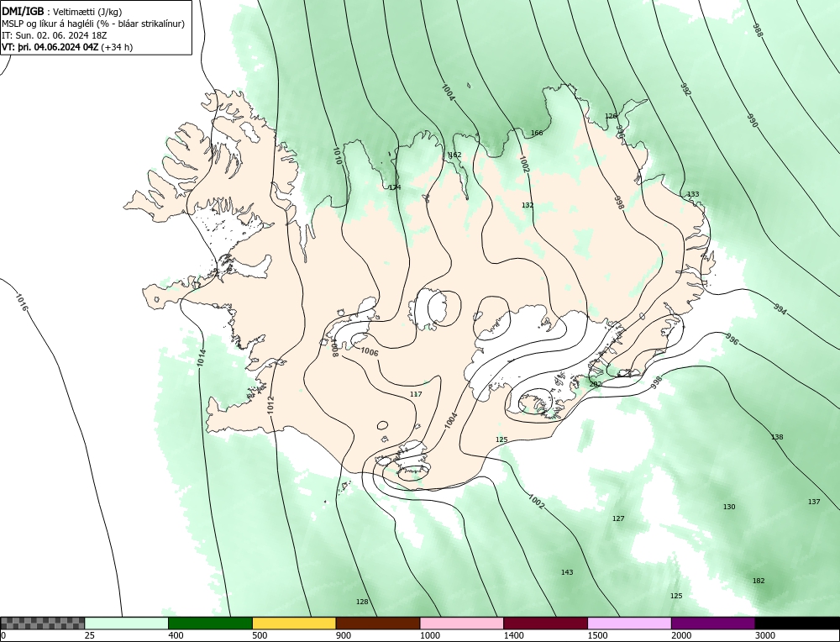Viewport: 840px width, 642px height.
Task: Select the 'VT: þri. 04.06.2024 04Z (+34 h)' line
Action: coord(67,46)
